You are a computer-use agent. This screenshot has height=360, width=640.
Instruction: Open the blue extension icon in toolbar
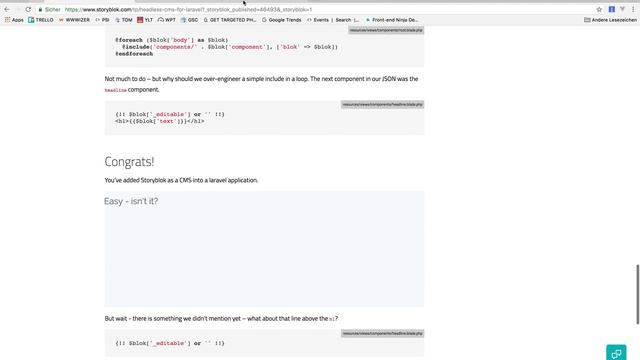click(611, 9)
